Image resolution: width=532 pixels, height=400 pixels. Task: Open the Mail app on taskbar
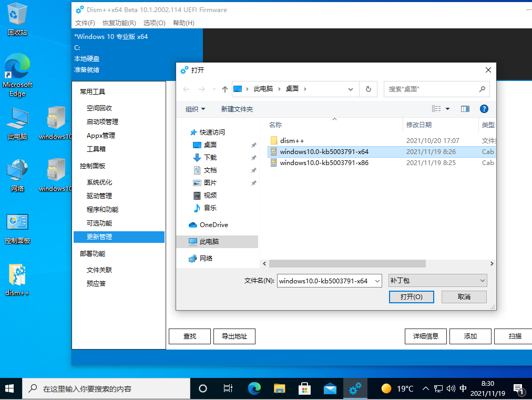coord(330,389)
